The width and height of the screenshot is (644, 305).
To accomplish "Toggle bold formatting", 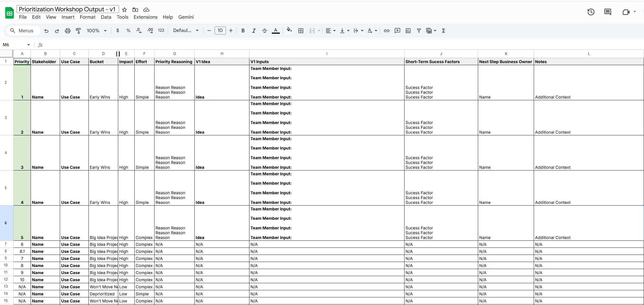I will (x=243, y=31).
